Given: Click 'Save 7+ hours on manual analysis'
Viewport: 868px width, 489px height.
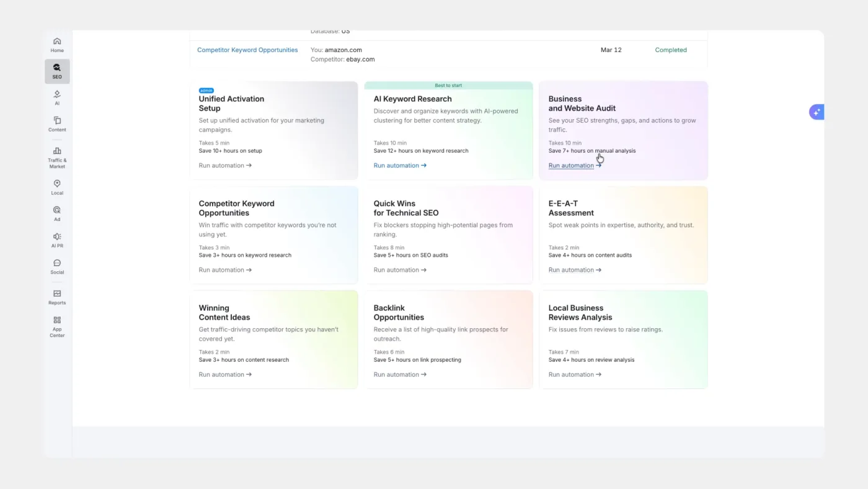Looking at the screenshot, I should pyautogui.click(x=592, y=151).
